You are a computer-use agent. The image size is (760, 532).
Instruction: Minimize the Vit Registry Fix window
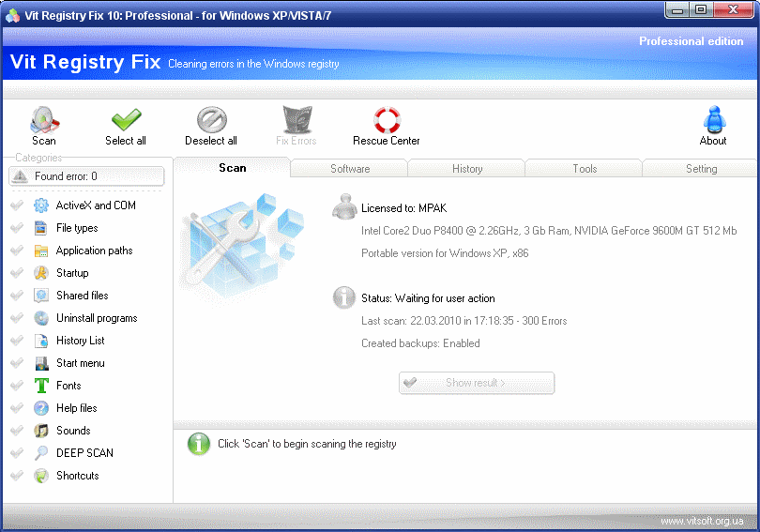point(677,9)
